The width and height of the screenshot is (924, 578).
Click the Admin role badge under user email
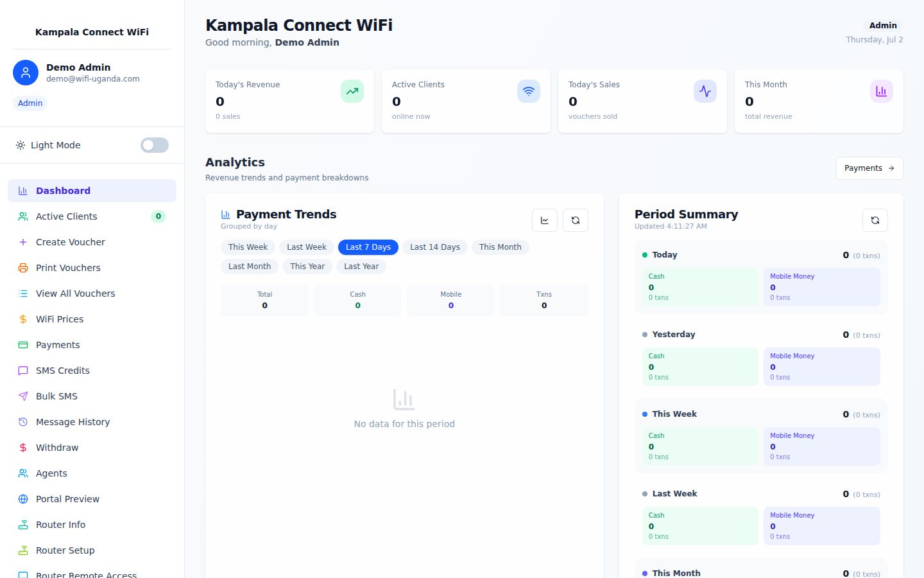30,103
